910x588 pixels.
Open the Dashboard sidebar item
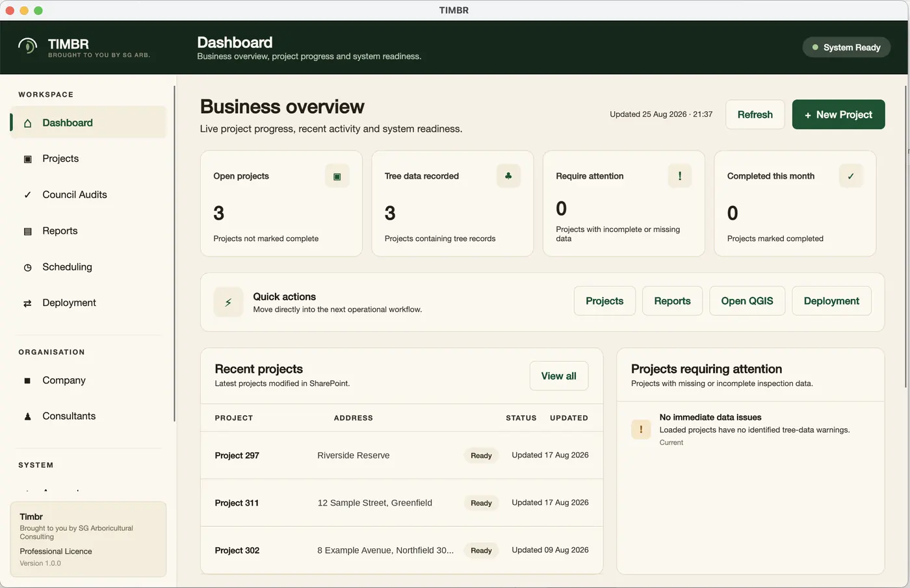pyautogui.click(x=88, y=123)
